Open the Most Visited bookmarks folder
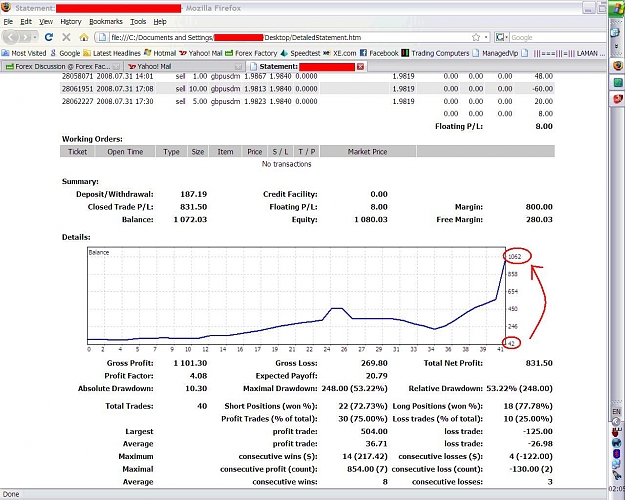The image size is (625, 500). 24,53
